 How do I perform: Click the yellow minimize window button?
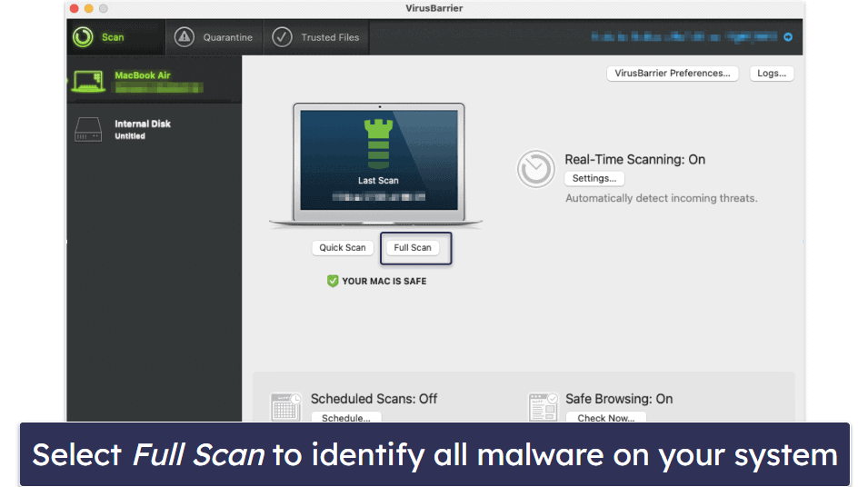pyautogui.click(x=88, y=8)
